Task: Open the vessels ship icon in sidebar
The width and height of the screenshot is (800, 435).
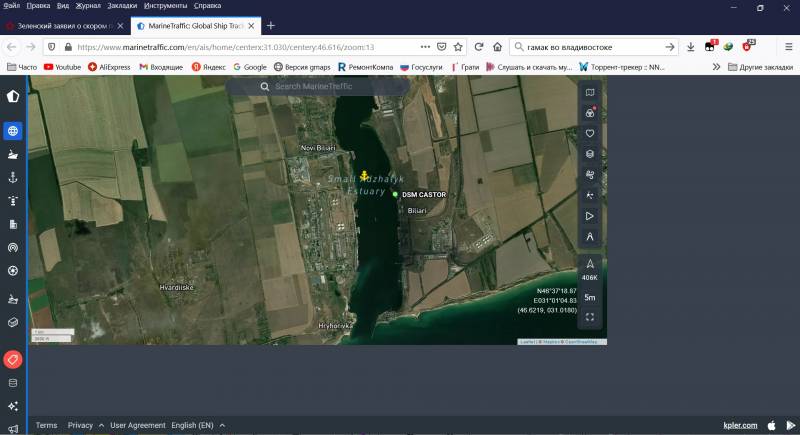Action: [13, 155]
